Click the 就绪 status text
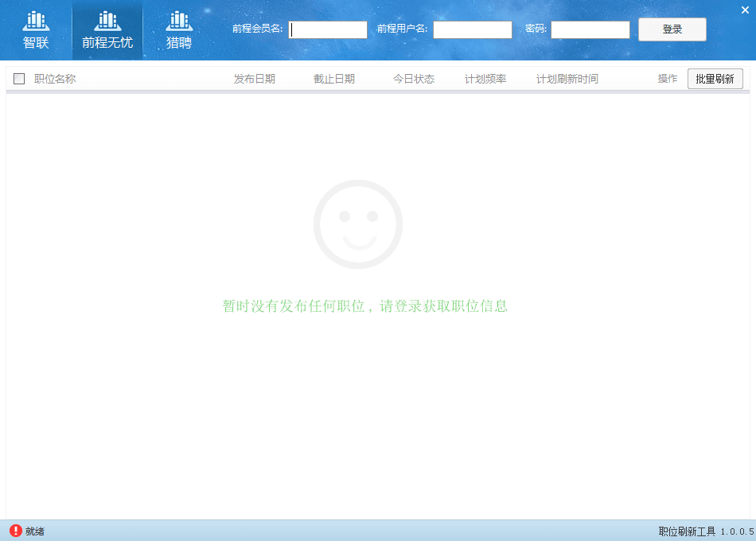 pyautogui.click(x=35, y=531)
